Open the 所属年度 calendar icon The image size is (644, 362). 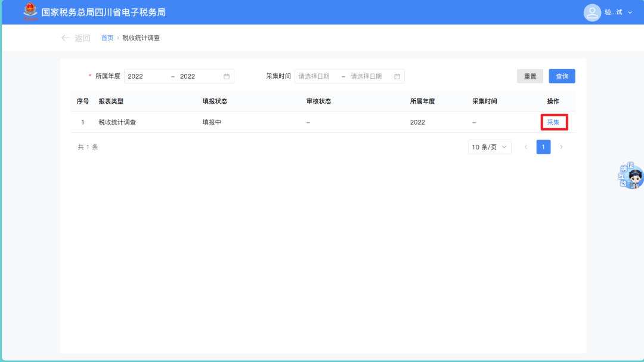pos(227,76)
